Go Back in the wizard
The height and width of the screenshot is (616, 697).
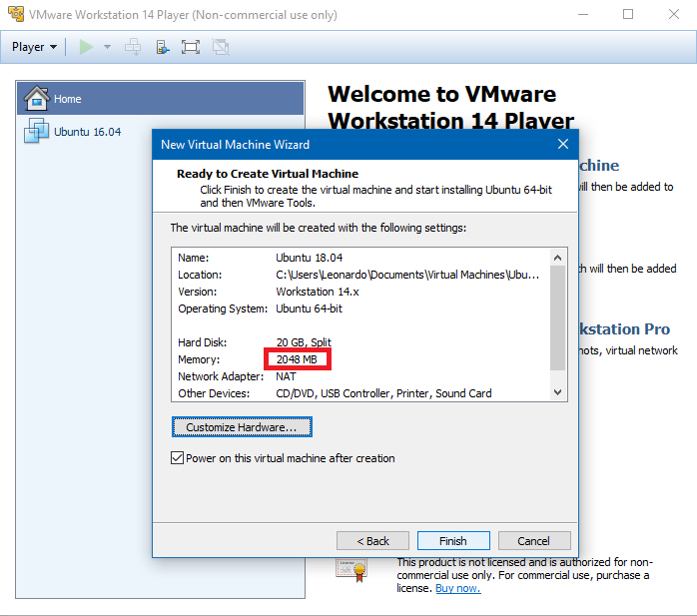pyautogui.click(x=372, y=541)
